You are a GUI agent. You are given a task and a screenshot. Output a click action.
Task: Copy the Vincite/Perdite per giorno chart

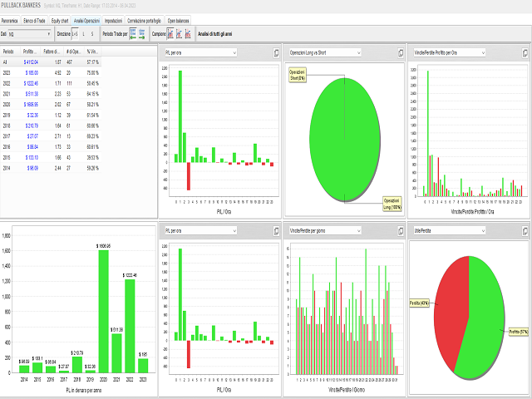pyautogui.click(x=401, y=229)
